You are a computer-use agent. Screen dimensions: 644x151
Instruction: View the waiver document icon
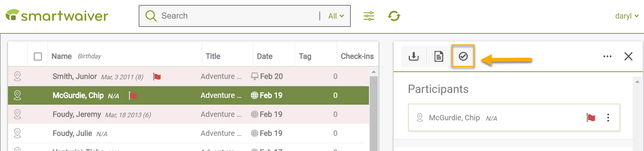click(438, 57)
